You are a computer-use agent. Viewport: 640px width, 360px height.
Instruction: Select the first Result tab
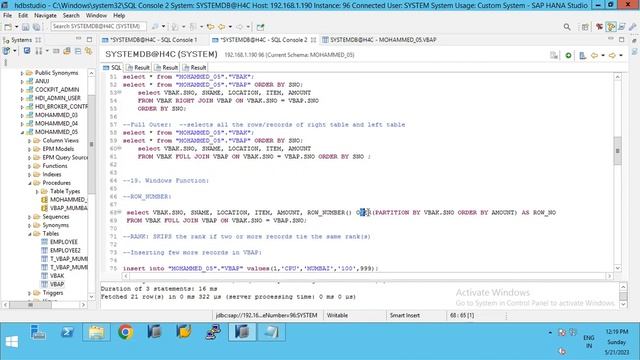pos(138,68)
